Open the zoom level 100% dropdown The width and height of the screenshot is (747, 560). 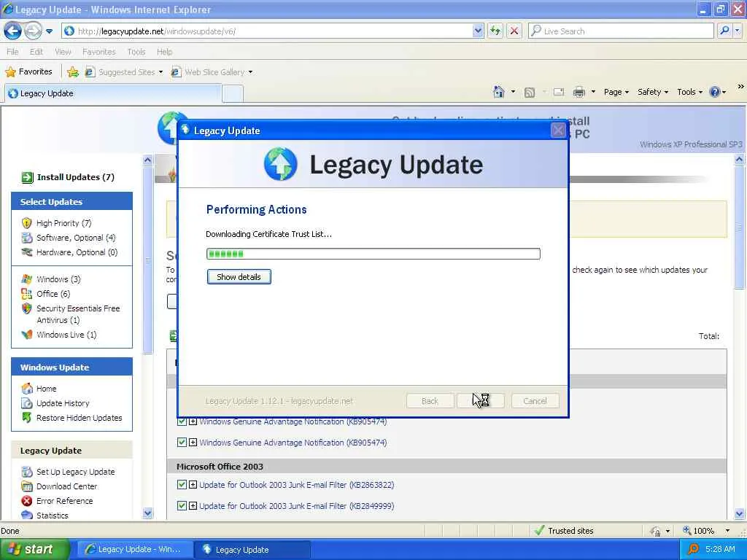coord(727,531)
